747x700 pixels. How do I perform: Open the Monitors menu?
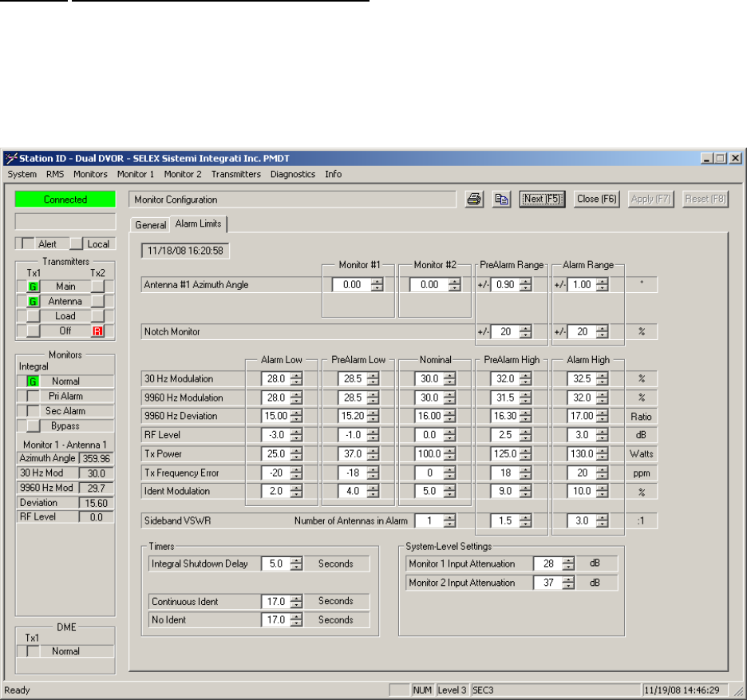[x=90, y=174]
